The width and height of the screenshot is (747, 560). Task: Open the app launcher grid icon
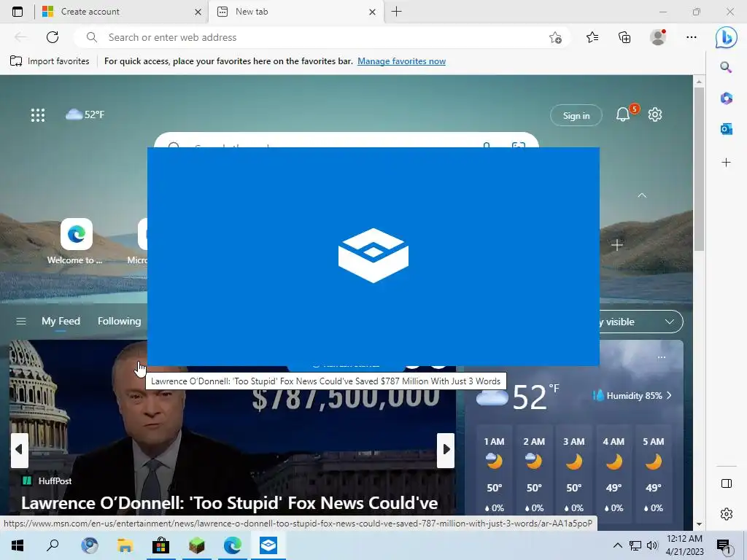38,114
